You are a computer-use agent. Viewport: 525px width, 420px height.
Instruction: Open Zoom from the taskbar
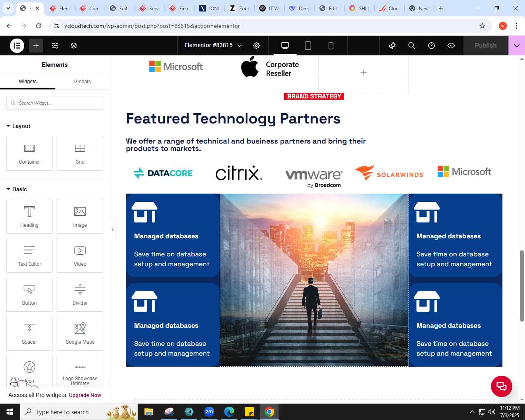pos(209,412)
